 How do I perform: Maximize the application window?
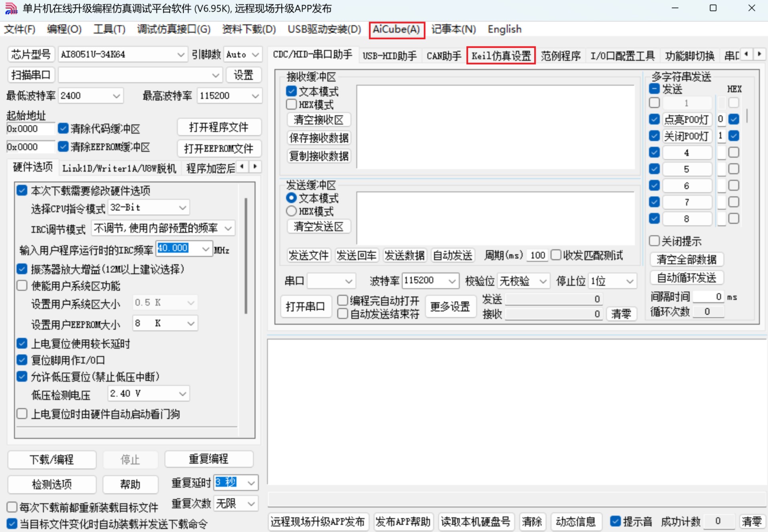(x=713, y=8)
